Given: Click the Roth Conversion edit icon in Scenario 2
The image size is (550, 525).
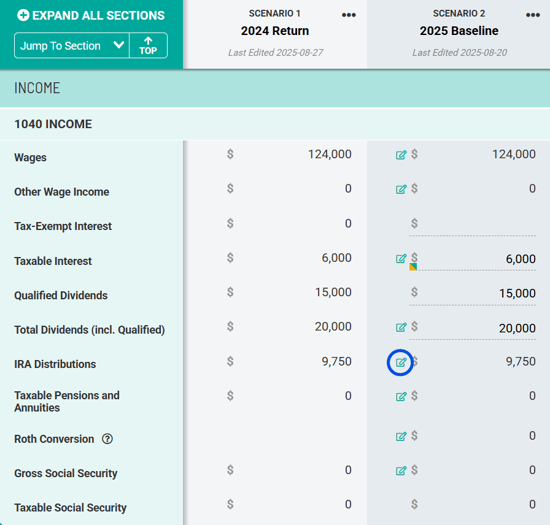Looking at the screenshot, I should click(x=401, y=436).
